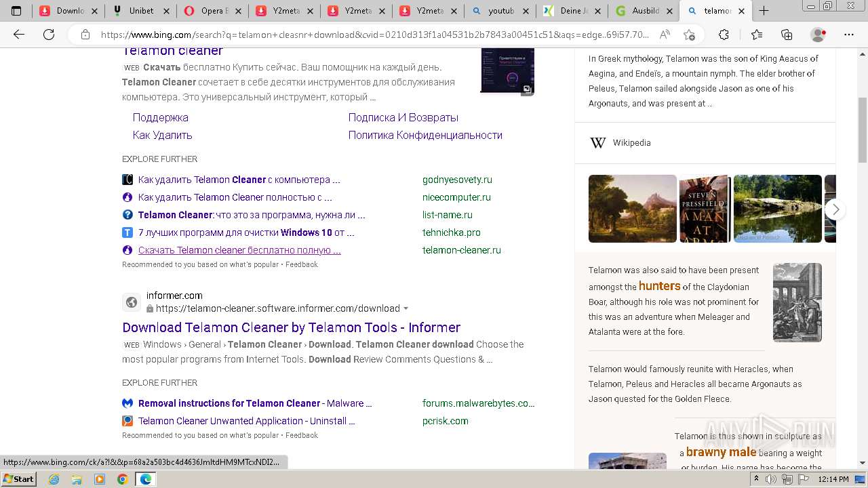Screen dimensions: 868x488
Task: Switch to the Ausbildung tab
Action: [x=644, y=11]
